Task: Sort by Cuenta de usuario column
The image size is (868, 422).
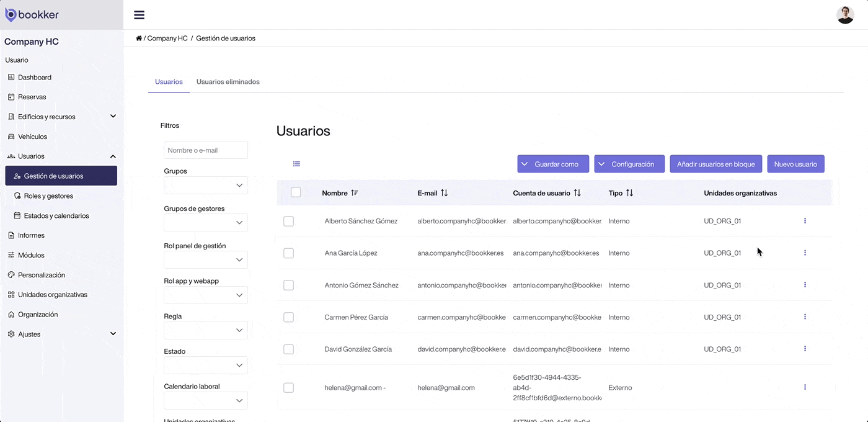Action: (577, 193)
